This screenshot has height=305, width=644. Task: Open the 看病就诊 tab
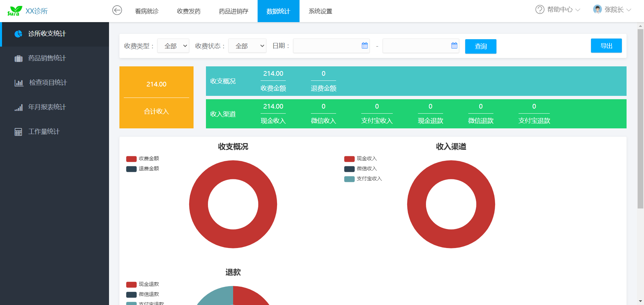(x=147, y=11)
